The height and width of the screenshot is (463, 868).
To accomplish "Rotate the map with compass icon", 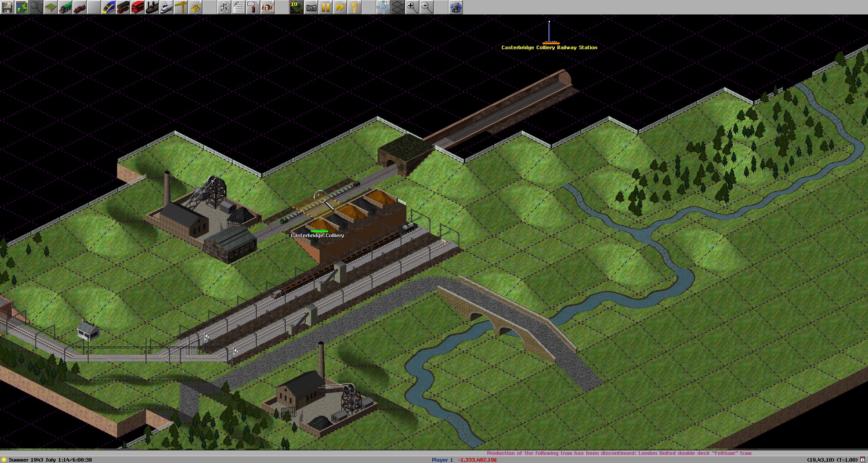I will tap(383, 7).
